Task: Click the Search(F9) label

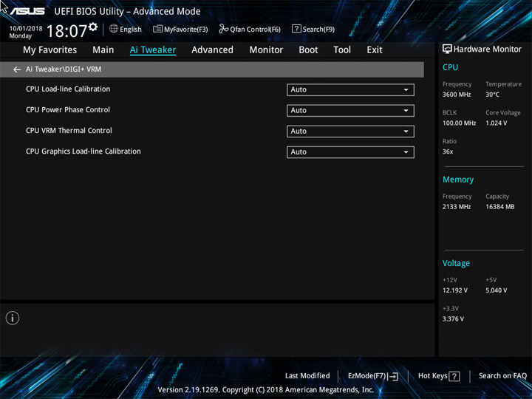Action: 318,30
